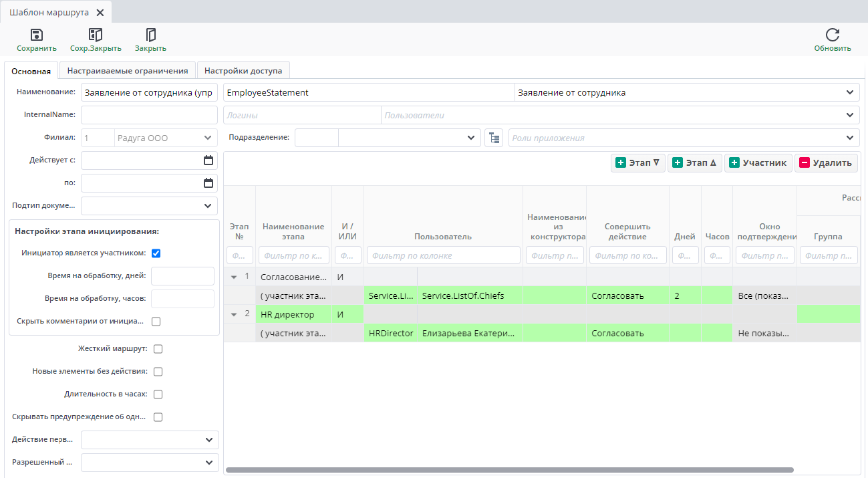
Task: Switch to the Основная tab
Action: click(x=31, y=71)
